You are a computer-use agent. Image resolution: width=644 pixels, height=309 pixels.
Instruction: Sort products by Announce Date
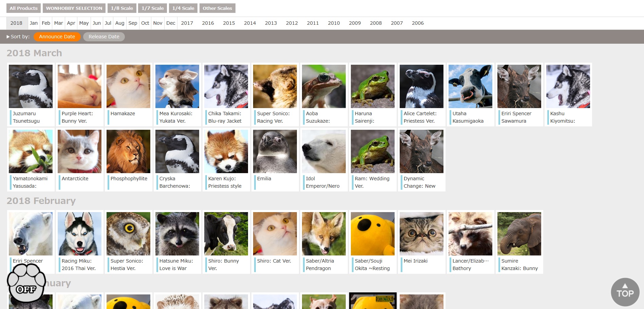tap(57, 37)
